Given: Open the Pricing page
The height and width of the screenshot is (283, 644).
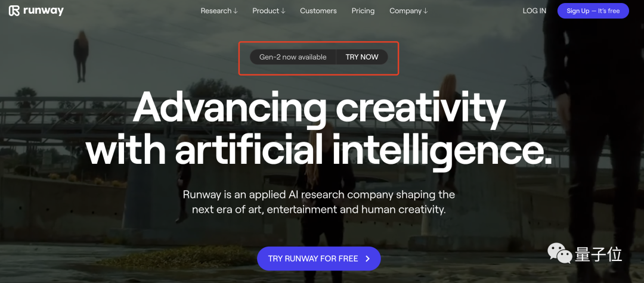Looking at the screenshot, I should tap(363, 11).
